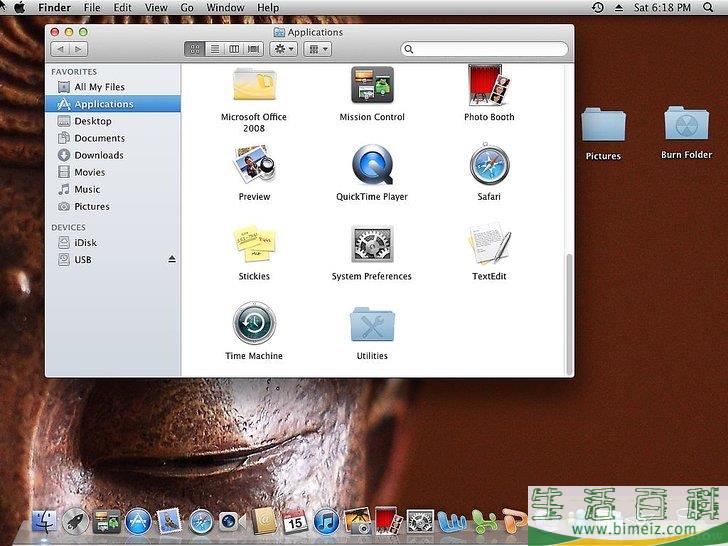Open Music in the sidebar
This screenshot has width=728, height=546.
(x=113, y=189)
